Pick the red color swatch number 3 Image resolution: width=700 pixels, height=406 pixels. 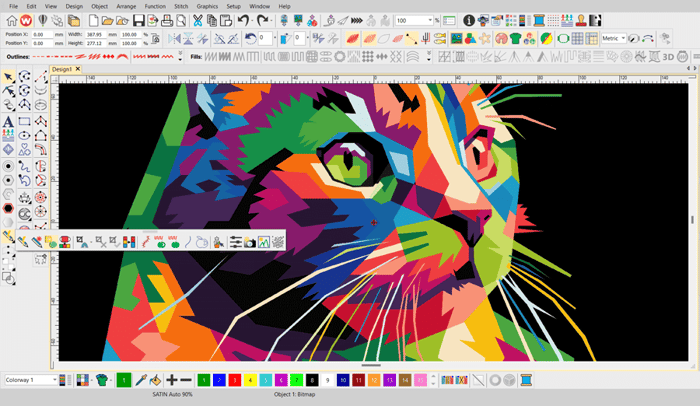pyautogui.click(x=232, y=380)
